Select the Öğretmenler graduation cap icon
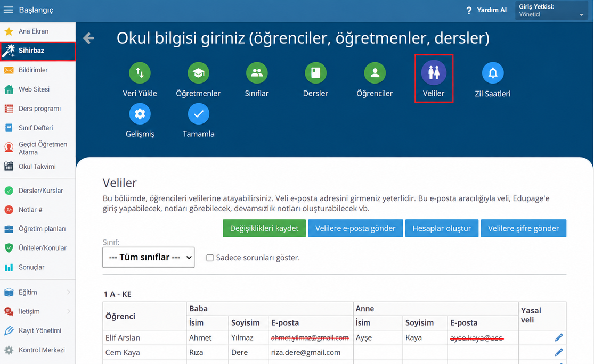Image resolution: width=594 pixels, height=364 pixels. click(x=198, y=73)
